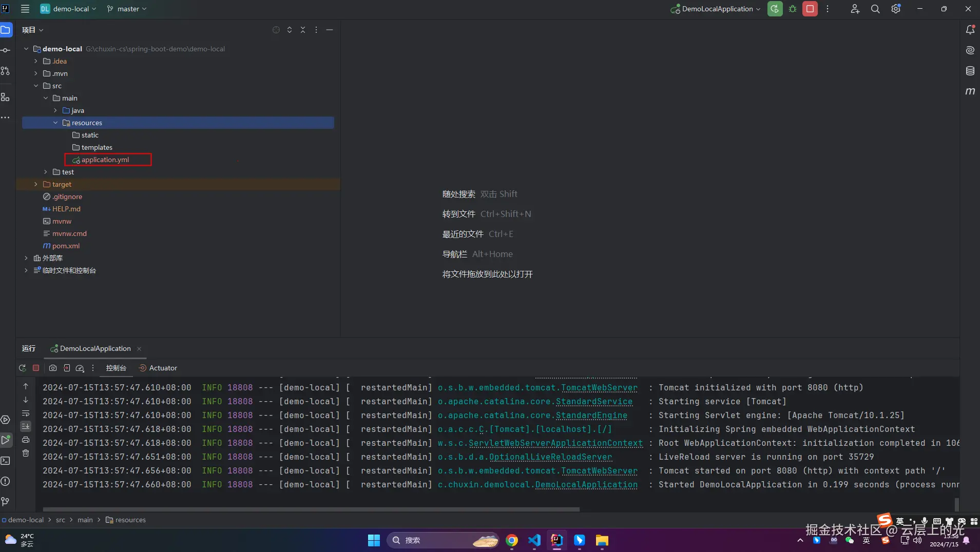The image size is (980, 552).
Task: Expand the target folder
Action: coord(36,184)
